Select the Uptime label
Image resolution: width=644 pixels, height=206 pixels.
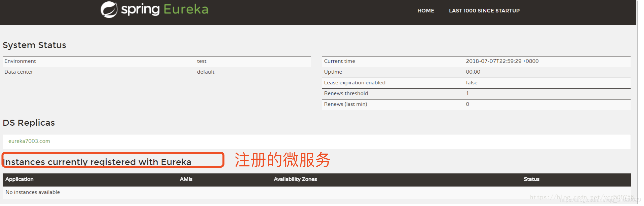click(333, 72)
